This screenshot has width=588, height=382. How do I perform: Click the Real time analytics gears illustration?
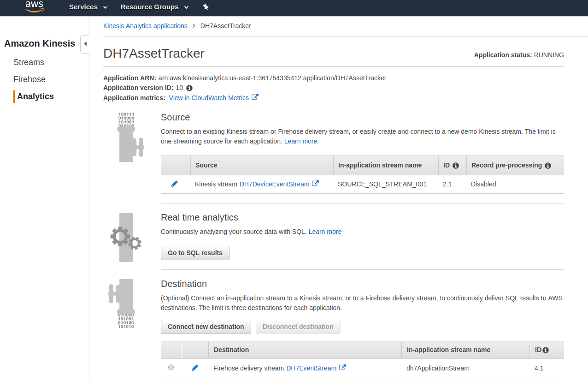click(126, 237)
